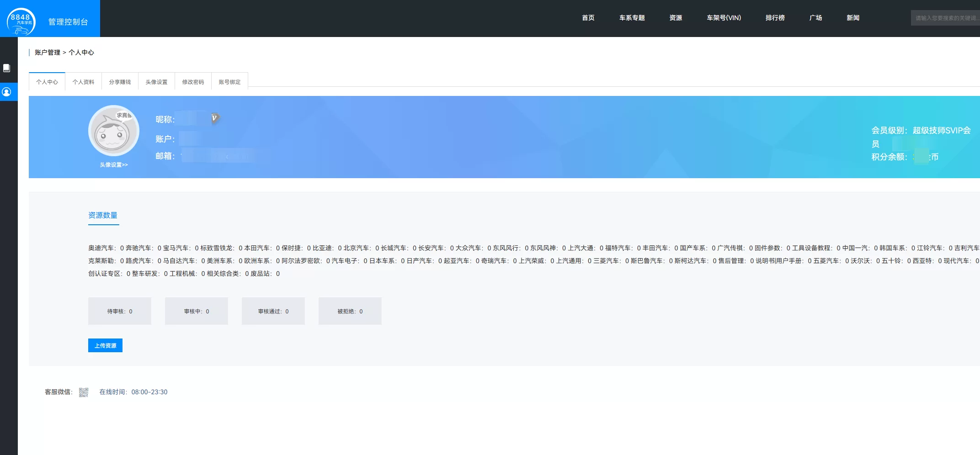Image resolution: width=980 pixels, height=455 pixels.
Task: Focus the keyword search field
Action: (945, 18)
